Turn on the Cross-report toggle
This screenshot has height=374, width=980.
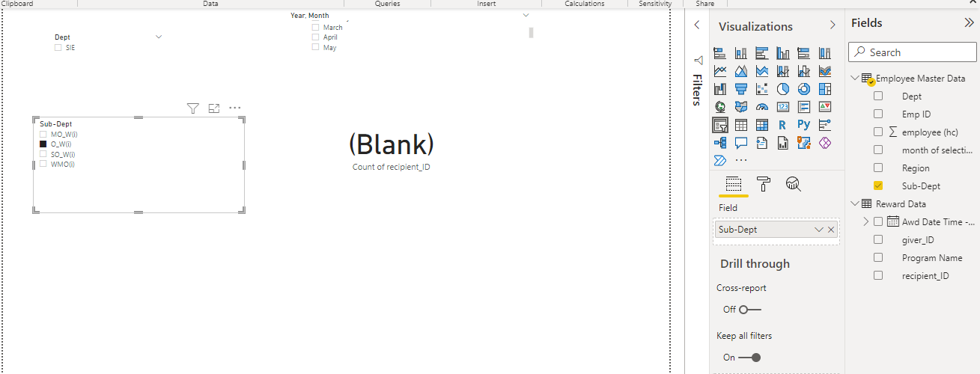(x=749, y=310)
